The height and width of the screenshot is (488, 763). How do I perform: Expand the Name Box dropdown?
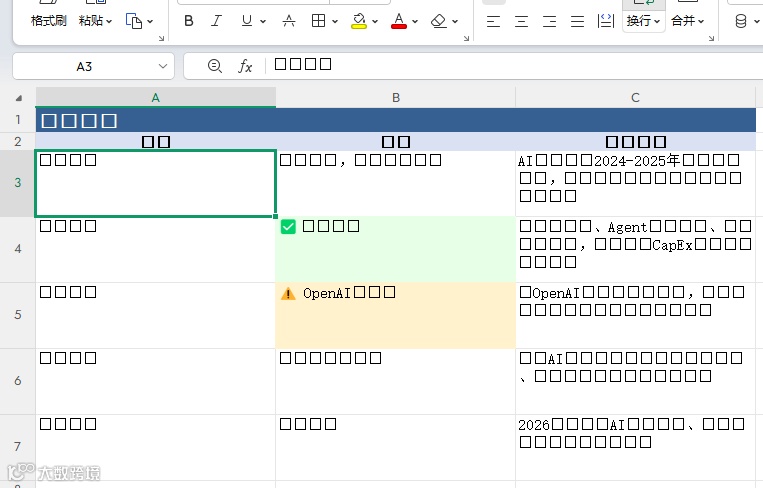tap(163, 66)
